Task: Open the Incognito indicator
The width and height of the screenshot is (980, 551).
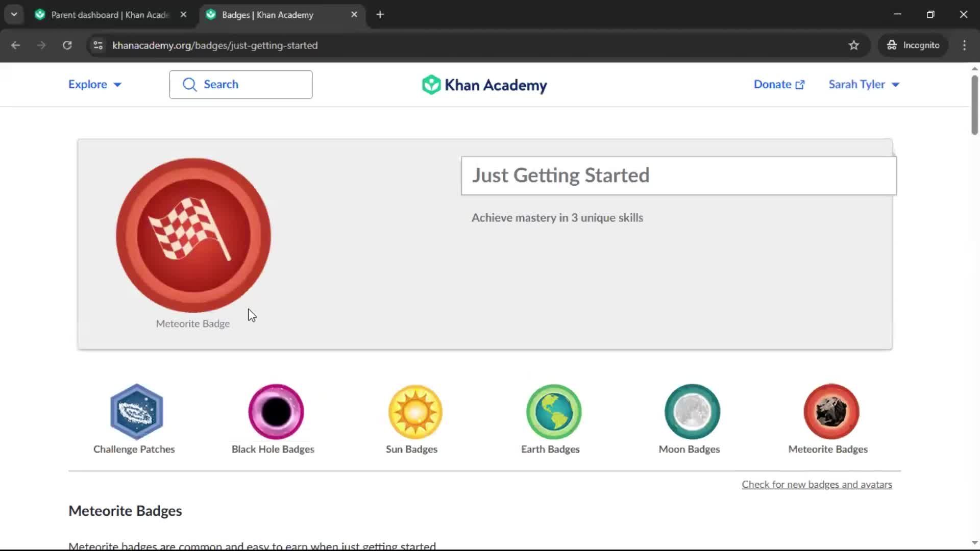Action: pos(913,45)
